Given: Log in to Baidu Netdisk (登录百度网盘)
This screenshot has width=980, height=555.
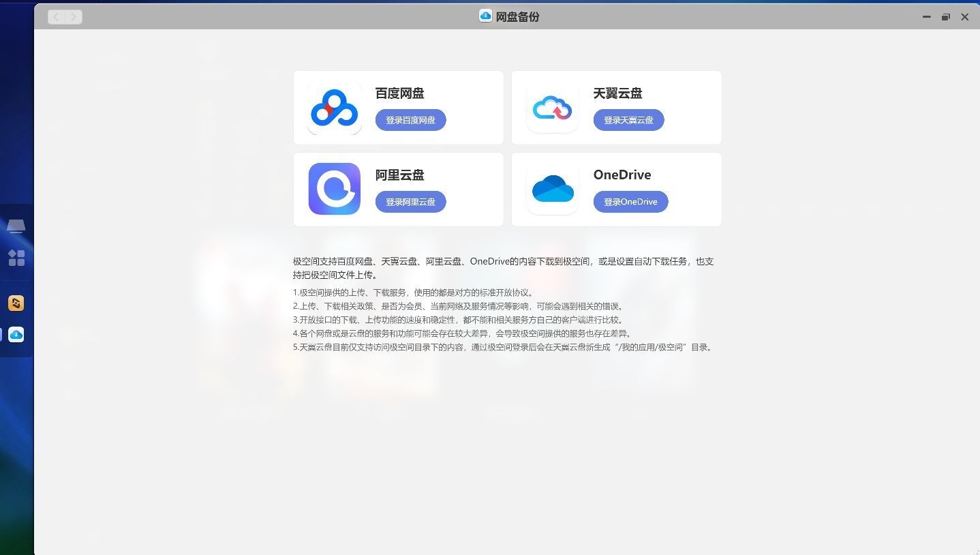Looking at the screenshot, I should pyautogui.click(x=410, y=120).
